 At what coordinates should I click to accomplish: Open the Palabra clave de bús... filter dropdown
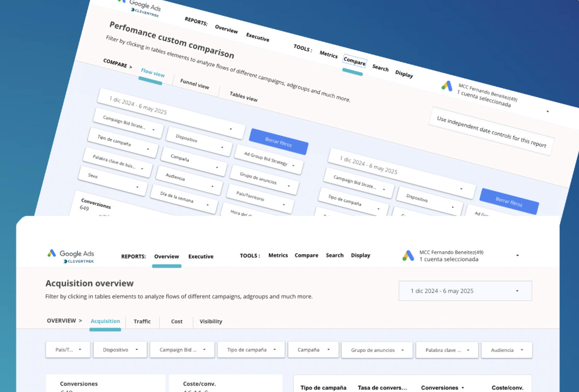(118, 162)
